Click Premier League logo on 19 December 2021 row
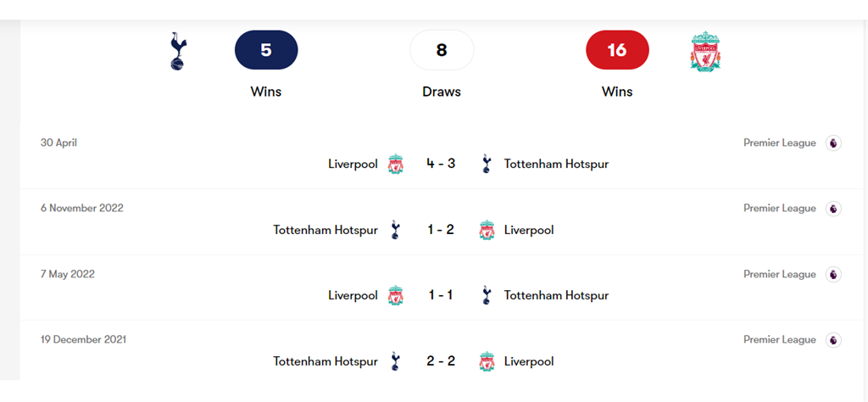The image size is (868, 402). click(x=833, y=340)
